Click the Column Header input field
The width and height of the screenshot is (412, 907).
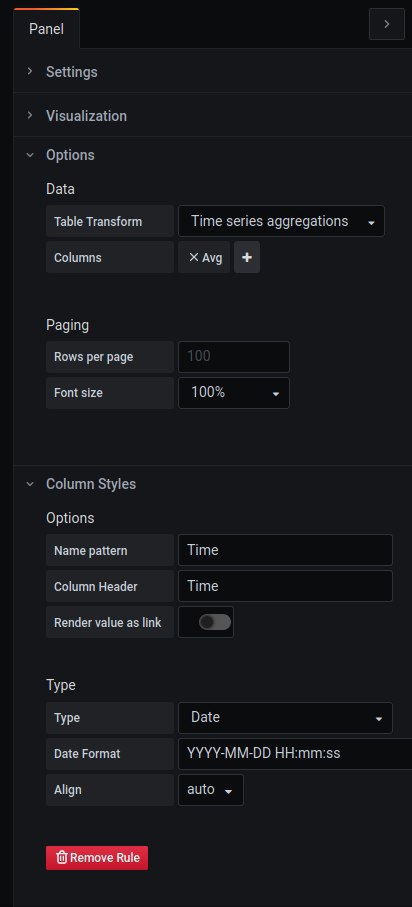tap(285, 586)
